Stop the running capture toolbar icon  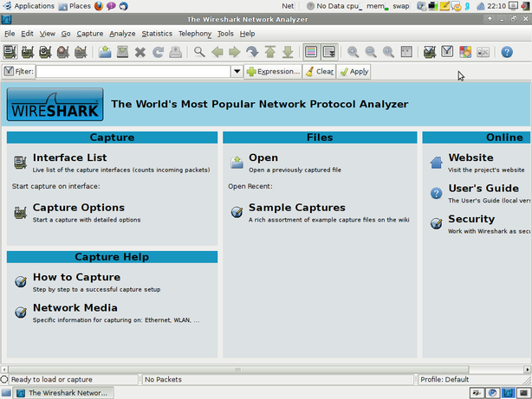coord(63,52)
